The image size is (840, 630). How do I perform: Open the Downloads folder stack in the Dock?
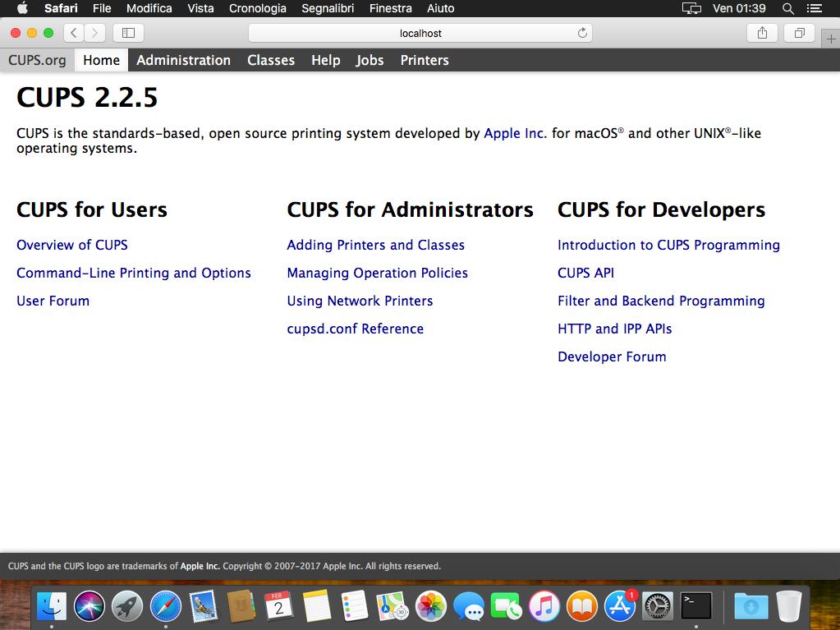pos(750,607)
